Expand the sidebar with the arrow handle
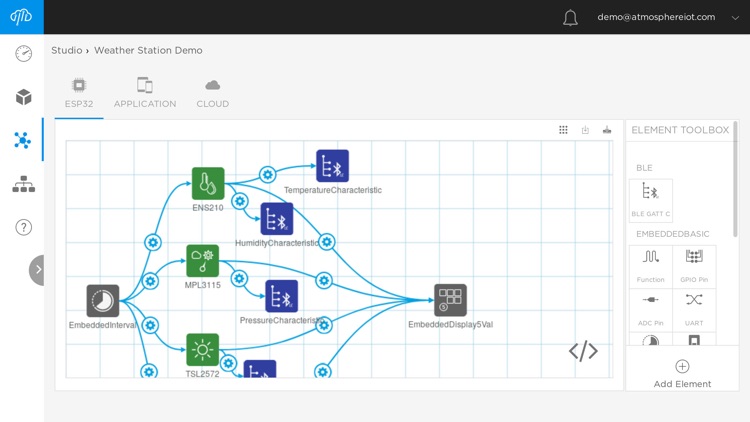The image size is (750, 422). coord(37,270)
